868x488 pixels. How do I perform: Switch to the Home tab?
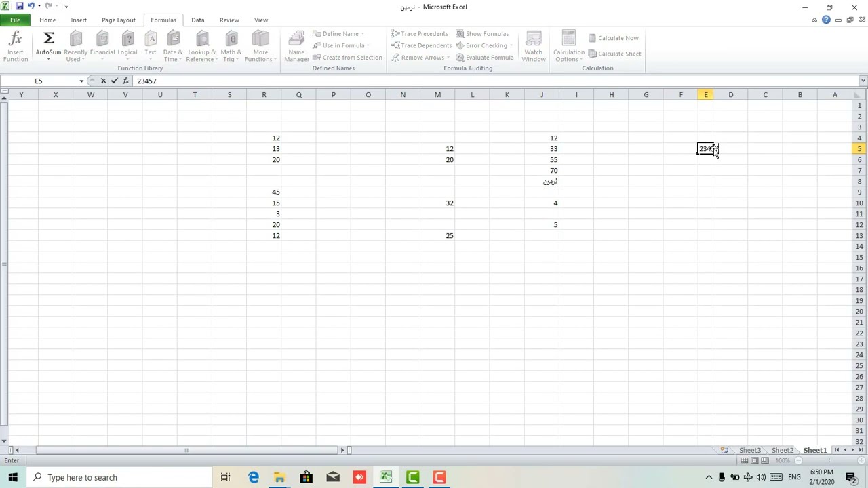(47, 20)
